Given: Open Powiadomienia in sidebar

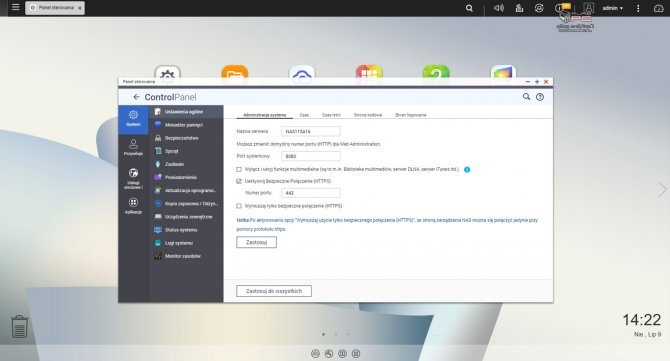Looking at the screenshot, I should (186, 177).
